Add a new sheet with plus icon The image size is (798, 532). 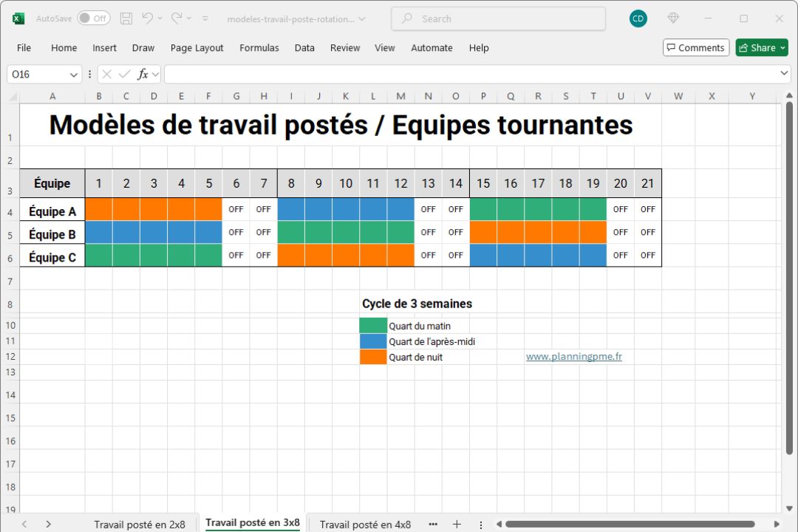coord(457,524)
